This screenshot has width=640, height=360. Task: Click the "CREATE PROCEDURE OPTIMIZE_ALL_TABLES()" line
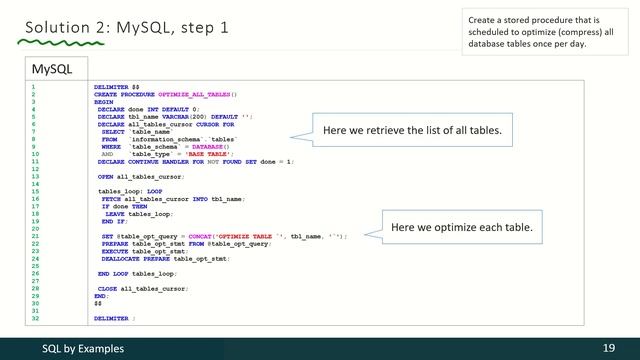(x=165, y=94)
